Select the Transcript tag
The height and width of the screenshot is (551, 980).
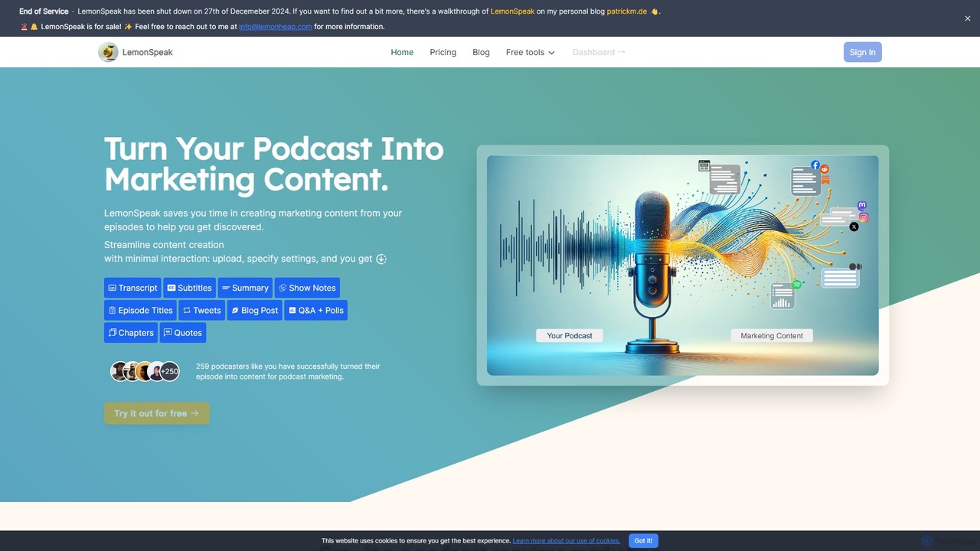click(x=132, y=288)
